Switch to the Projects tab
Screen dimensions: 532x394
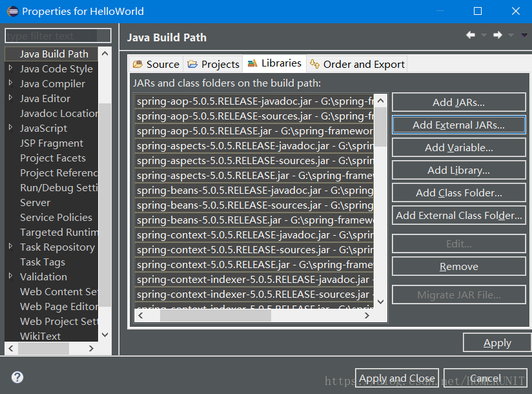[x=213, y=64]
